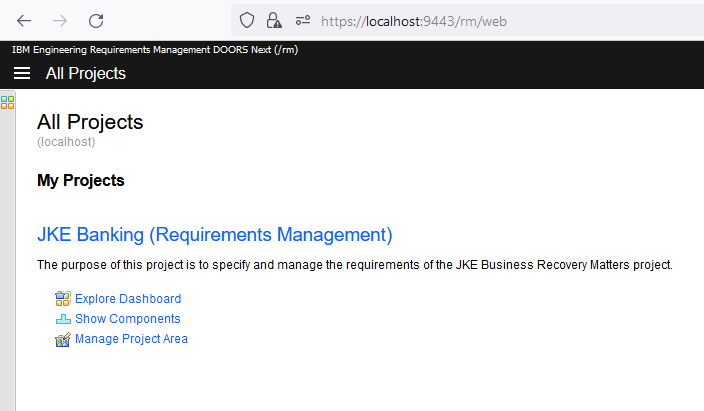The image size is (704, 411).
Task: Click the large All Projects page heading
Action: (x=90, y=122)
